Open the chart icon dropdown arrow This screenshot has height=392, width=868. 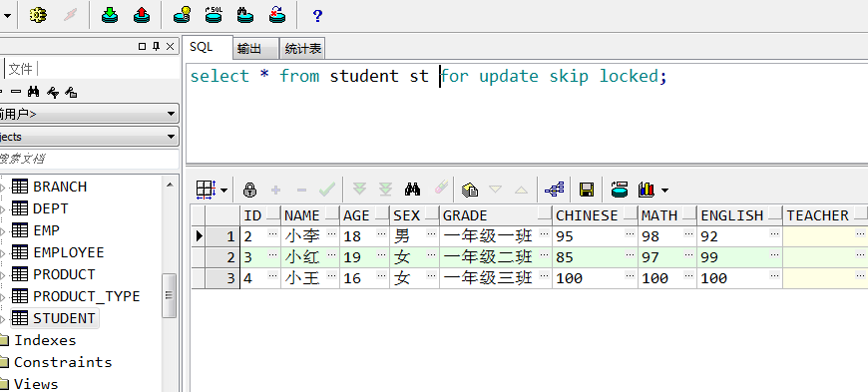click(x=664, y=191)
